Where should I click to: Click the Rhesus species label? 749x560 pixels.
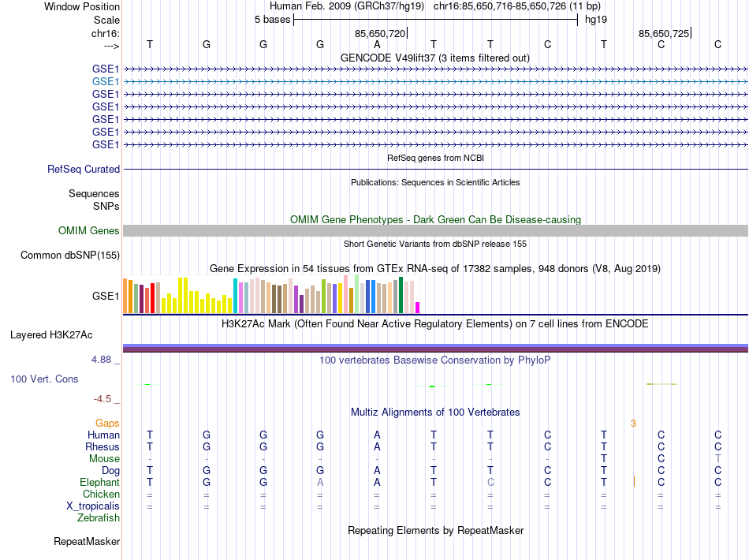pos(102,446)
